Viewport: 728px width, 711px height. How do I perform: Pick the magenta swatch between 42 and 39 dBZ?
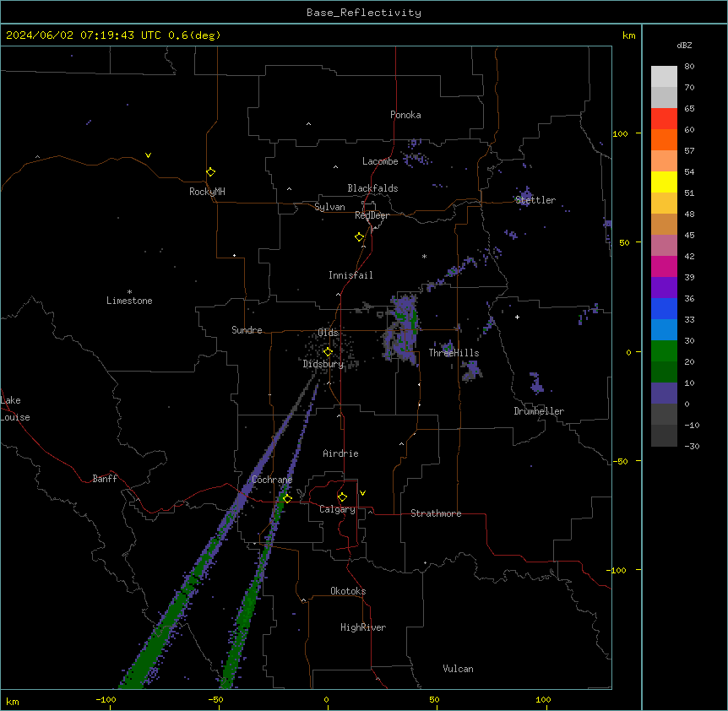(x=664, y=266)
